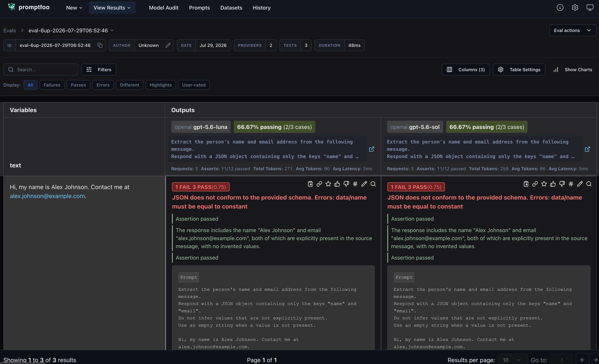Open settings gear in top navigation bar

click(575, 7)
